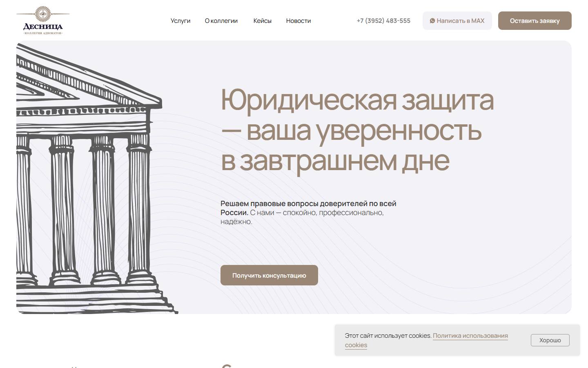Call the phone number +7 (3952) 483-555
The image size is (588, 368).
pos(383,21)
